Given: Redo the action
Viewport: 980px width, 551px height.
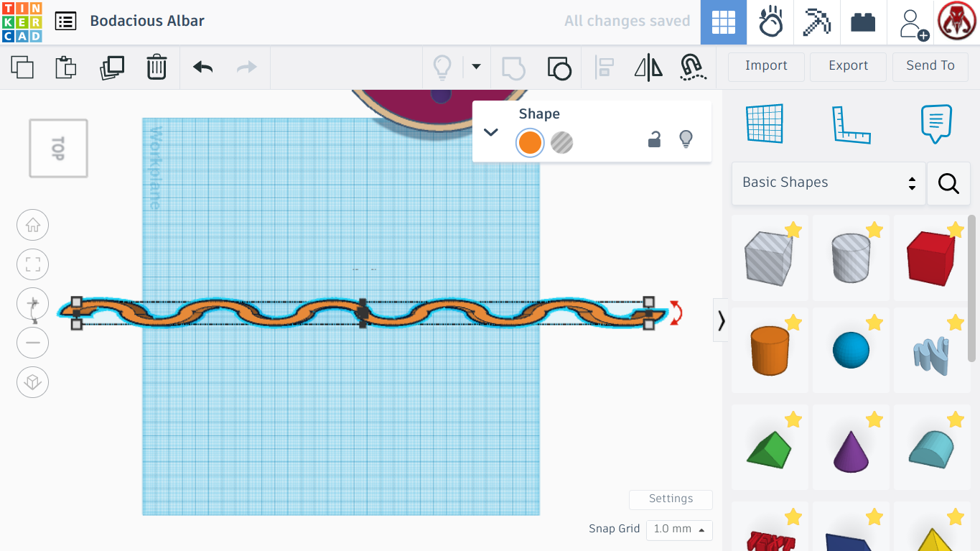Looking at the screenshot, I should (247, 68).
